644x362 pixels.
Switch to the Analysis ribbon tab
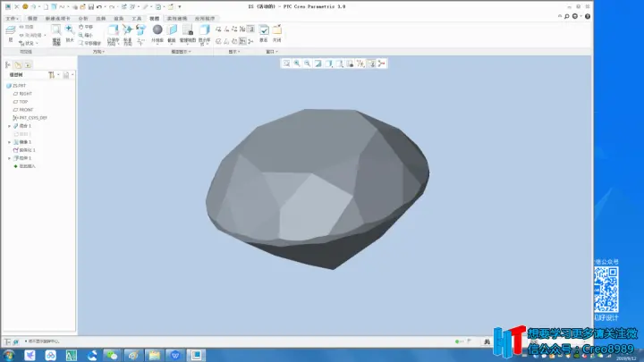(x=83, y=19)
